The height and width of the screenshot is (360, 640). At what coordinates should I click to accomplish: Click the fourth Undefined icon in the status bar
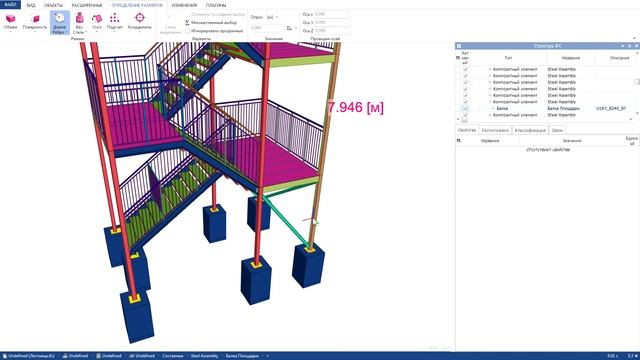click(131, 356)
